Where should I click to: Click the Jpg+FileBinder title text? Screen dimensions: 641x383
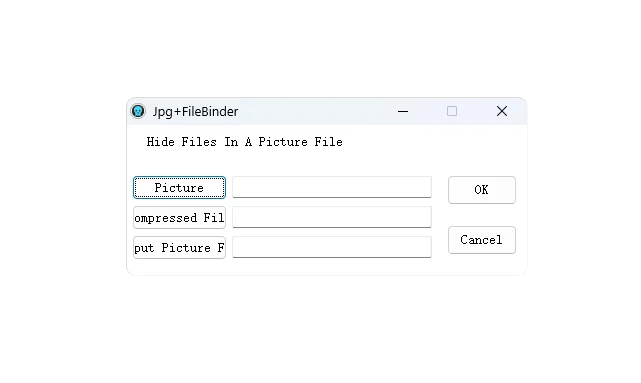click(195, 112)
